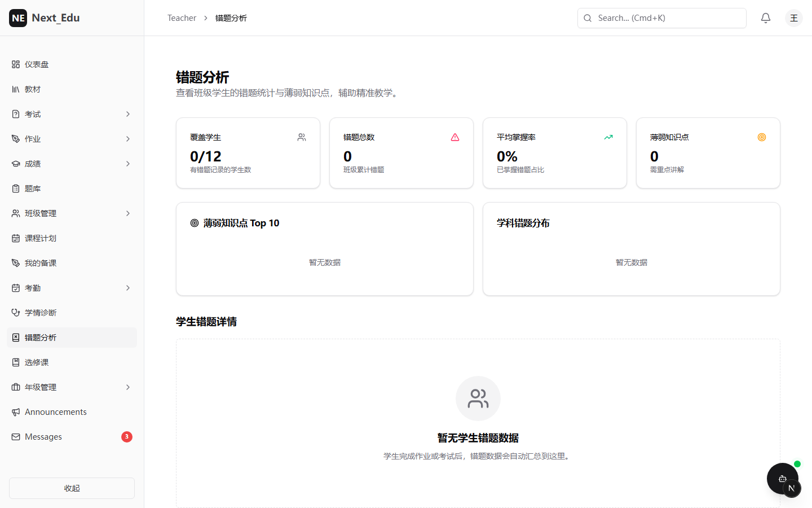Focus the Search (Cmd+K) field
Viewport: 812px width, 508px height.
click(x=662, y=18)
